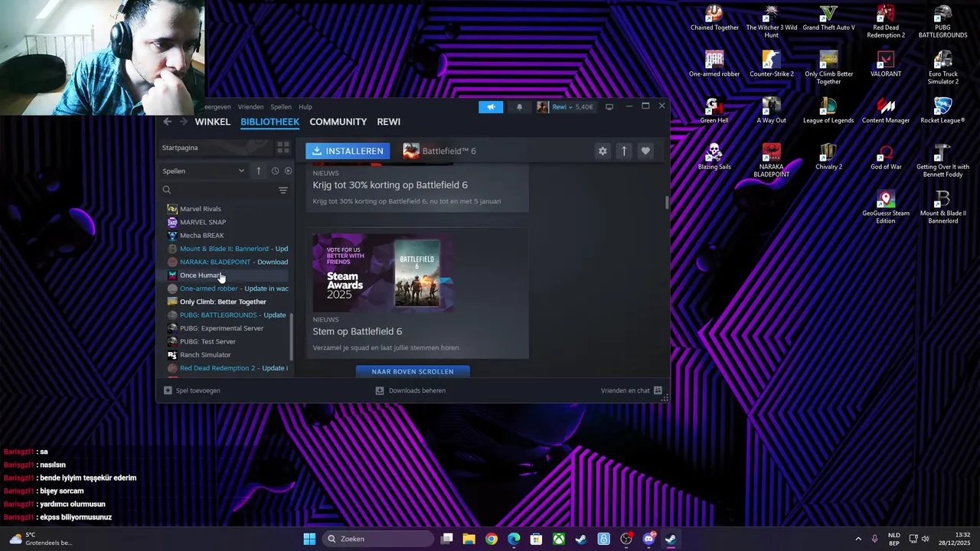The width and height of the screenshot is (980, 551).
Task: Open 'Vrienden en chat'
Action: pos(632,390)
